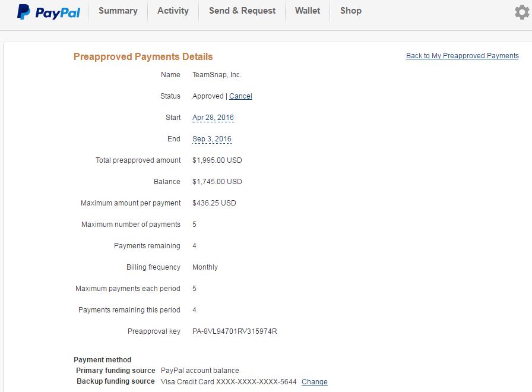Image resolution: width=532 pixels, height=392 pixels.
Task: Go to the Activity tab
Action: pyautogui.click(x=173, y=11)
